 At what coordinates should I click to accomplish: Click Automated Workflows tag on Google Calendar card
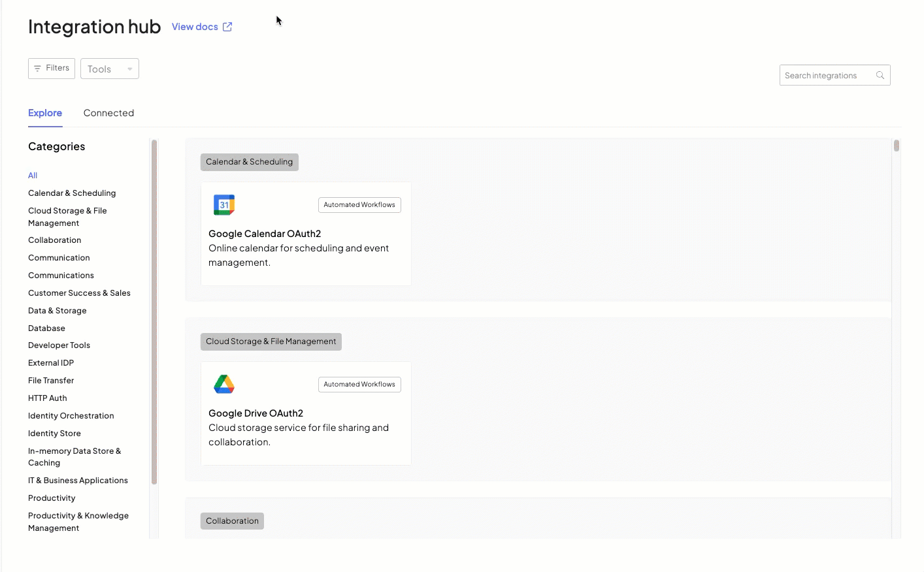[x=359, y=205]
